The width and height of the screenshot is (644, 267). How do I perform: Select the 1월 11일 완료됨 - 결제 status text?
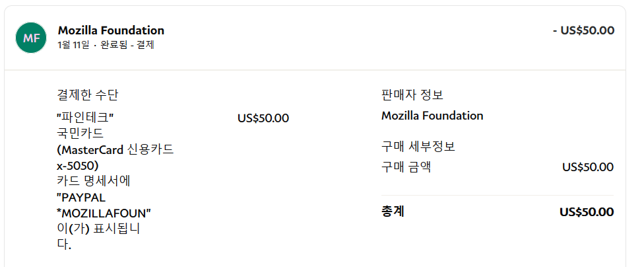(x=106, y=45)
